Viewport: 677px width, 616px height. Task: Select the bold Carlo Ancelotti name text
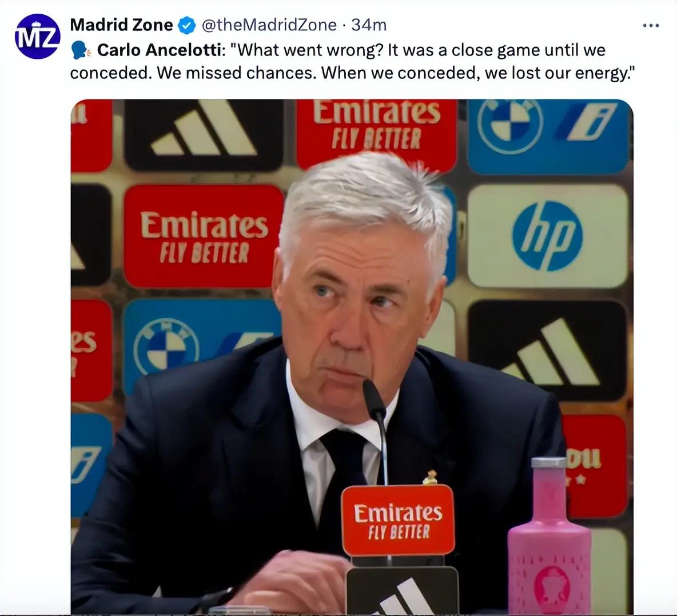pos(159,50)
